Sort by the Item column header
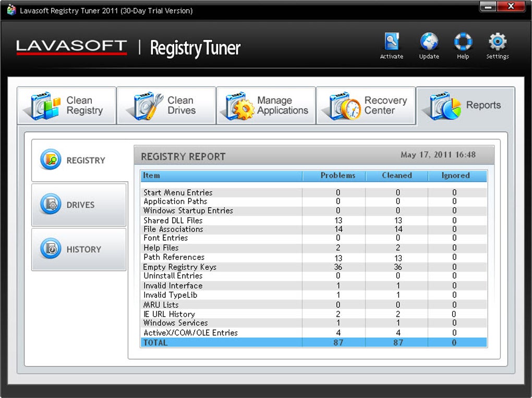This screenshot has width=532, height=398. point(221,176)
